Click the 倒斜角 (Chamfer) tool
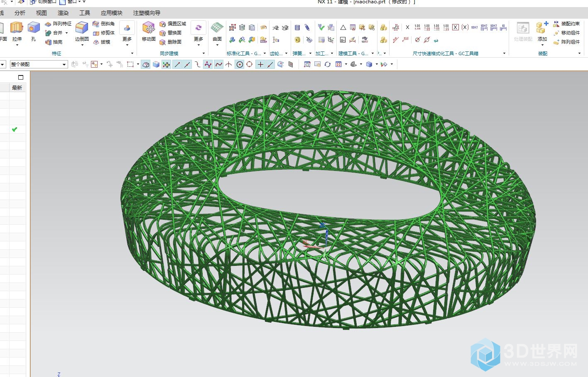The image size is (588, 377). (x=103, y=24)
